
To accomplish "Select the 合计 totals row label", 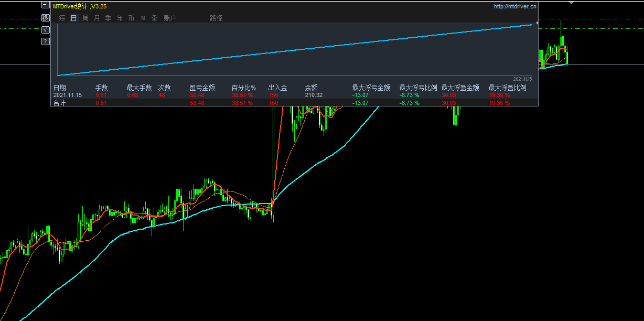I will click(x=59, y=103).
